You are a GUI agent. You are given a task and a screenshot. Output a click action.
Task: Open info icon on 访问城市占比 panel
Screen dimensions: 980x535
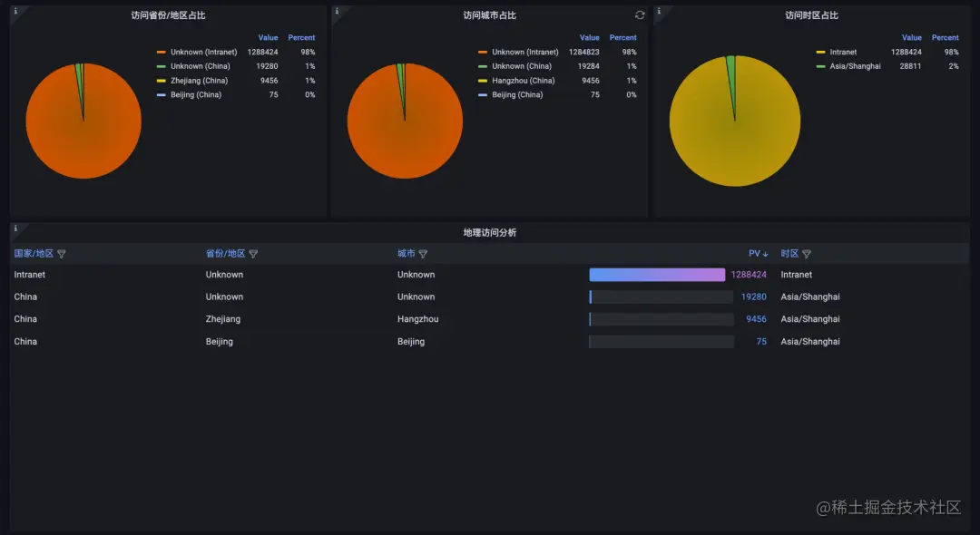point(337,11)
